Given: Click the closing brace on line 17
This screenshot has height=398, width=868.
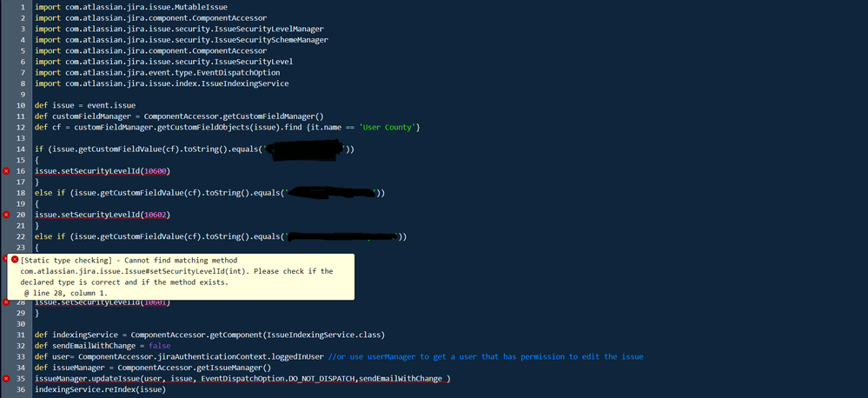Looking at the screenshot, I should [x=36, y=182].
